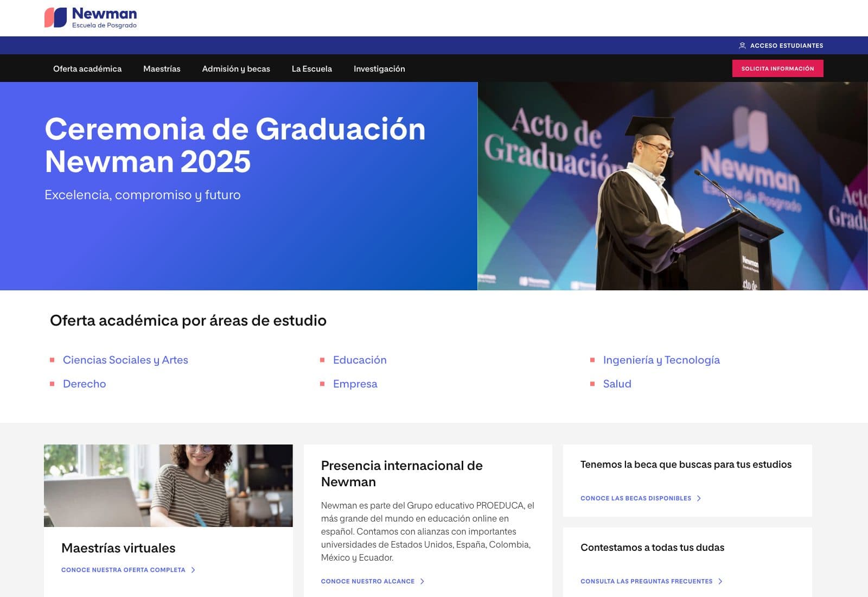Click the graduation ceremony banner photo
Screen dimensions: 868x597
673,186
